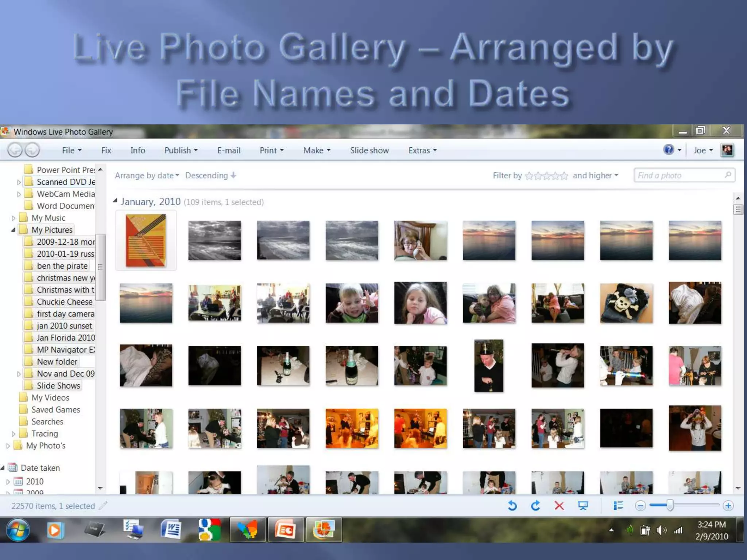Rotate photo counterclockwise with the bottom toolbar icon
747x560 pixels.
pos(512,506)
